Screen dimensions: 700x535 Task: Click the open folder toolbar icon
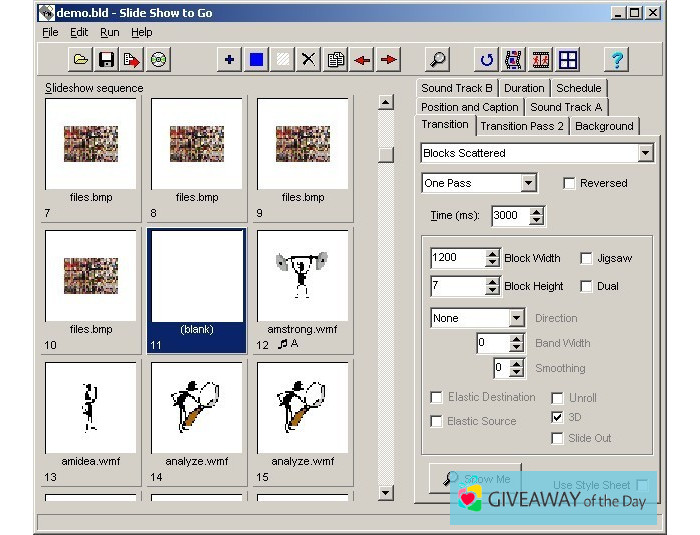point(81,60)
